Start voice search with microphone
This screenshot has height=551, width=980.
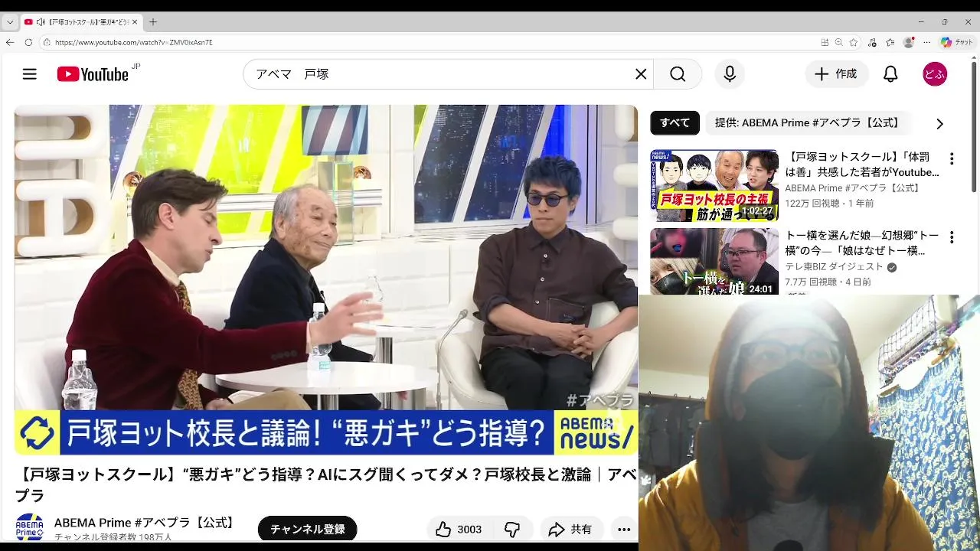tap(730, 74)
